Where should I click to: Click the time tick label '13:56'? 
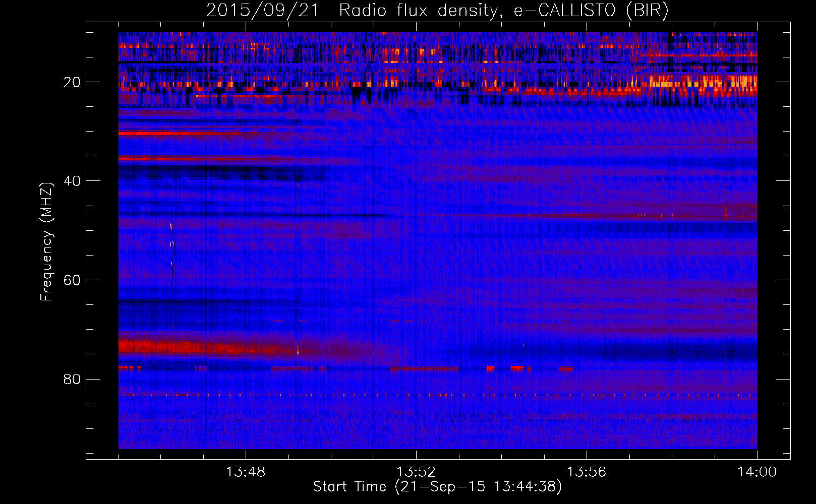[587, 472]
